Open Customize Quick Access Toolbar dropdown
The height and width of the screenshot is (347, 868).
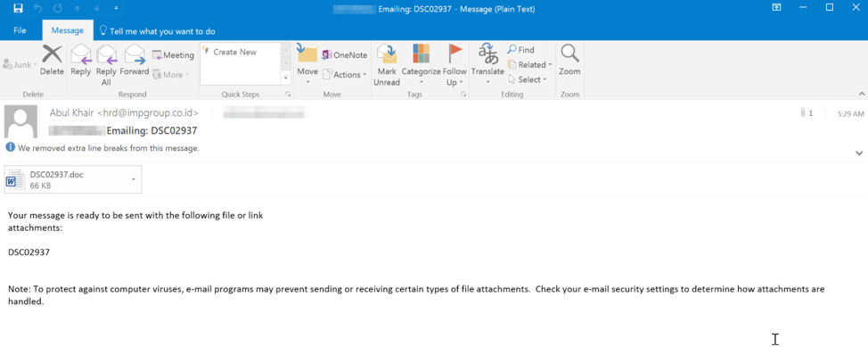(116, 9)
